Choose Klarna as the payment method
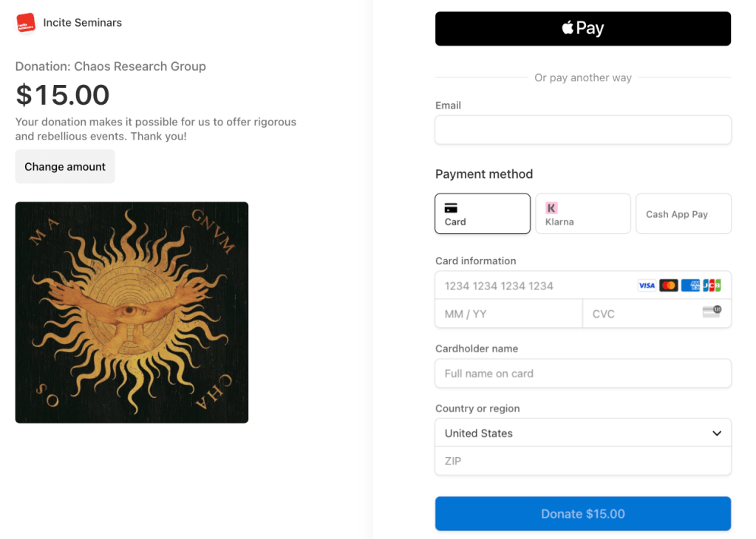This screenshot has height=539, width=756. (x=583, y=214)
